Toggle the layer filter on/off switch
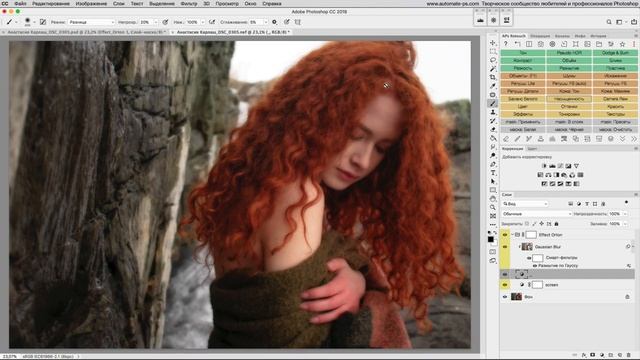 pyautogui.click(x=627, y=202)
